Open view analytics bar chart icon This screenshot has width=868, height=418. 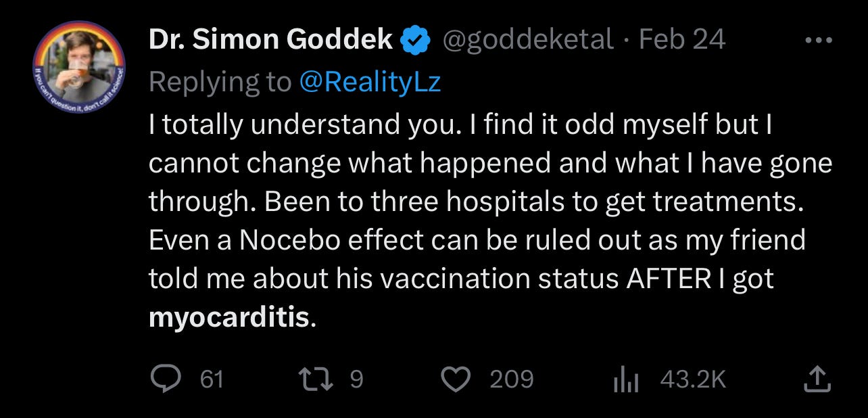(x=626, y=380)
